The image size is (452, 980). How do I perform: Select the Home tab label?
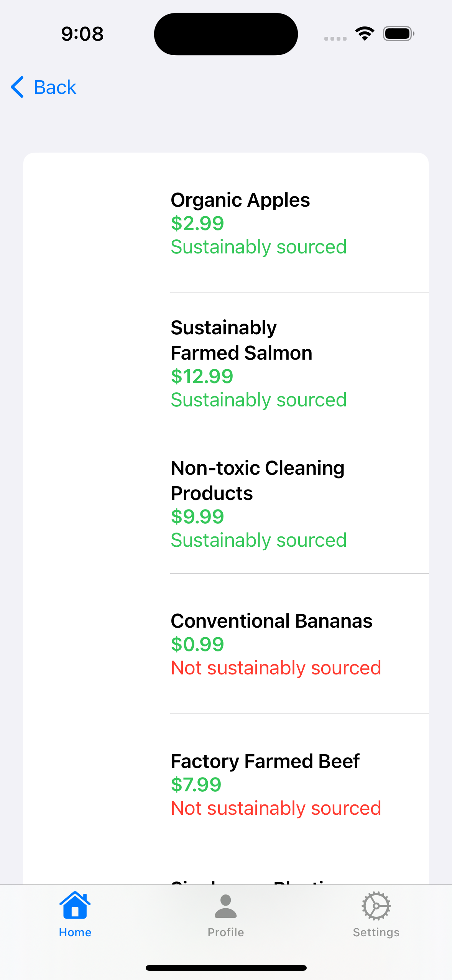click(x=75, y=932)
